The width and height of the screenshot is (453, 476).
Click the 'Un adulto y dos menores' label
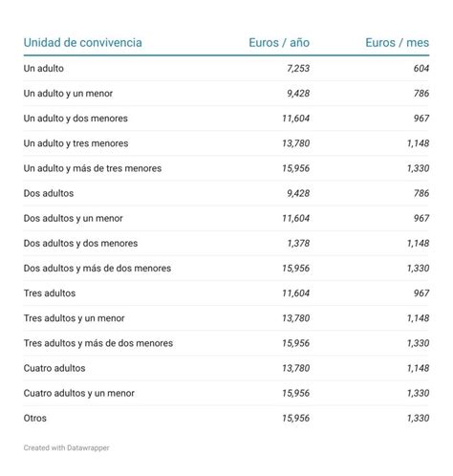click(75, 119)
